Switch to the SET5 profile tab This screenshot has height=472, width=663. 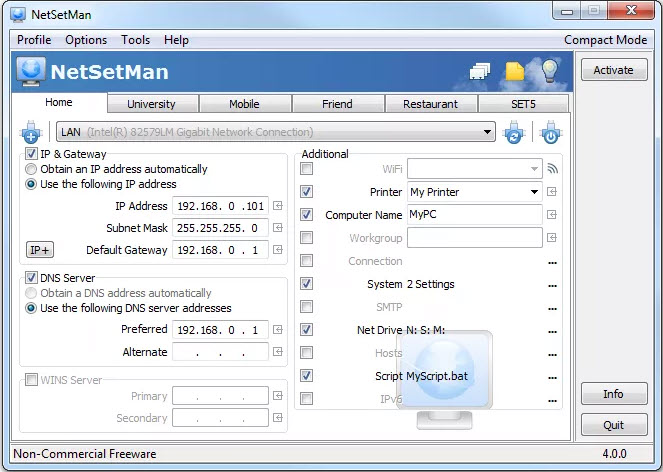point(523,104)
